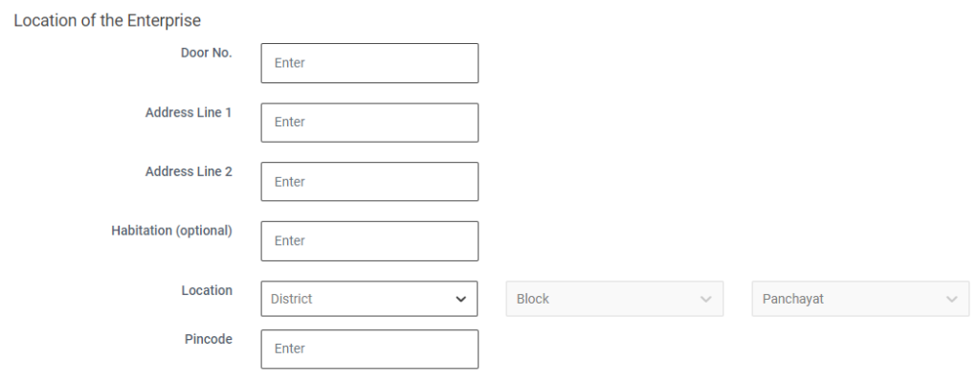Click the Habitation (optional) label
The width and height of the screenshot is (980, 383).
coord(172,232)
